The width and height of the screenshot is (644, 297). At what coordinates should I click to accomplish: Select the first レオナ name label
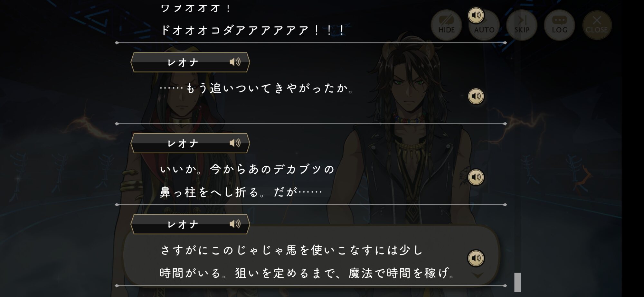tap(183, 62)
